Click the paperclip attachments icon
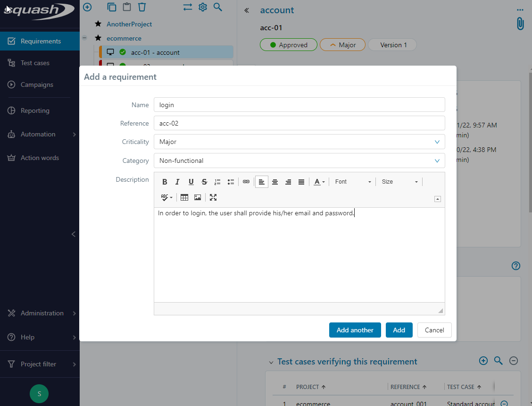Image resolution: width=532 pixels, height=406 pixels. pos(520,24)
